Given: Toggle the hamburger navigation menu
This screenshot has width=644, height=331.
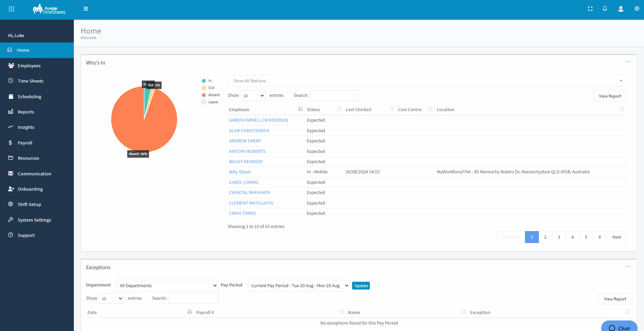Looking at the screenshot, I should (86, 8).
